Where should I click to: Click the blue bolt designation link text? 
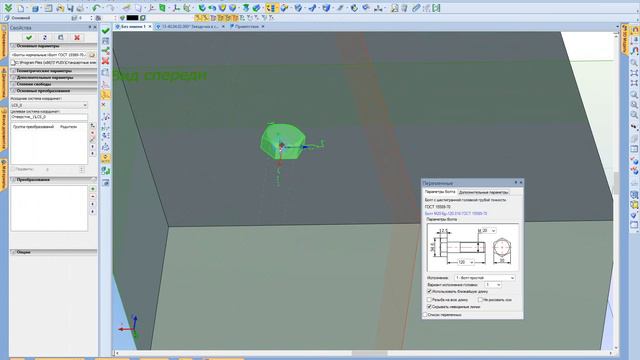(x=456, y=213)
